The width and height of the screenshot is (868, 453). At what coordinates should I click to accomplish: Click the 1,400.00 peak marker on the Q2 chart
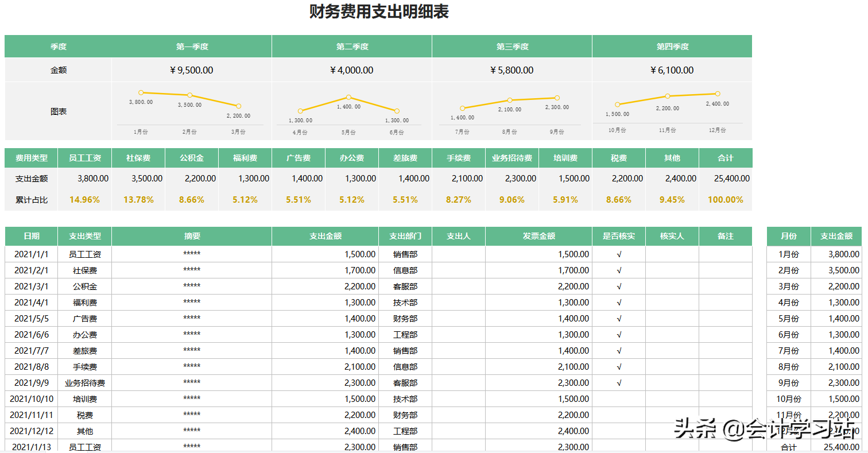347,98
